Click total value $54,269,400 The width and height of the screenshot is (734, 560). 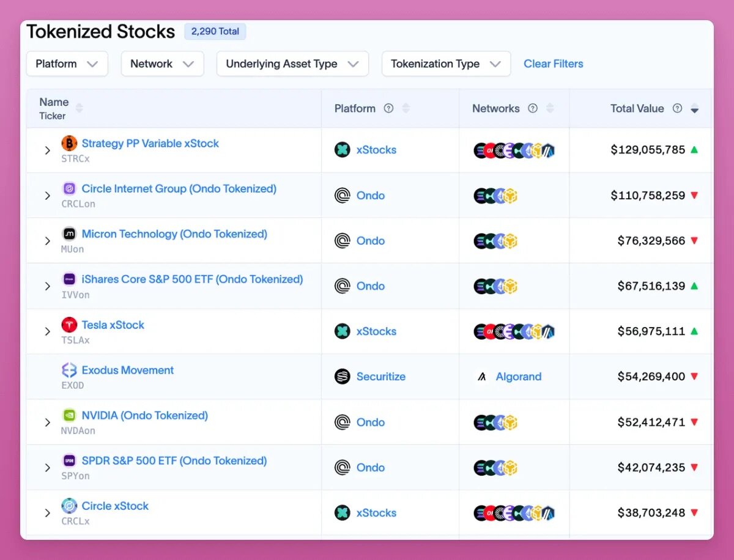pyautogui.click(x=651, y=377)
